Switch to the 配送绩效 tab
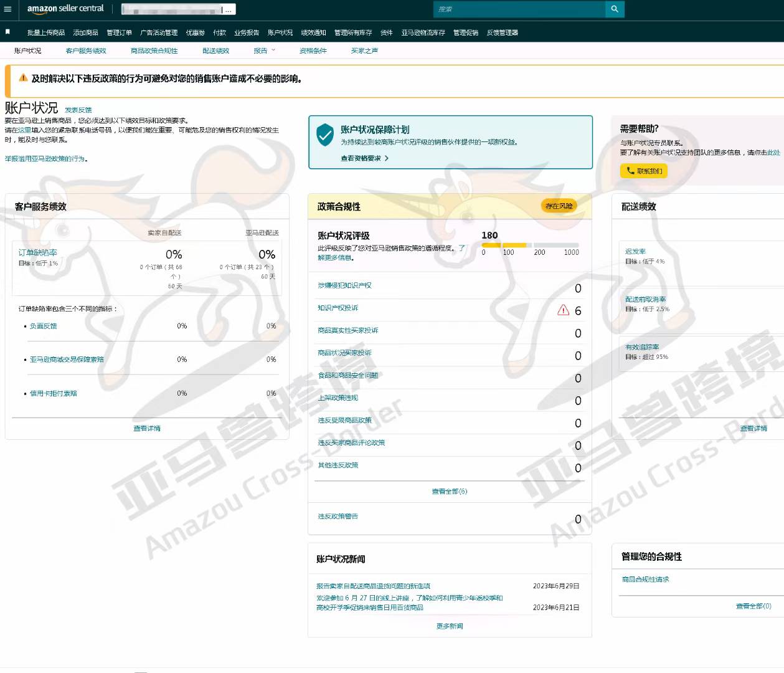784x673 pixels. 215,50
